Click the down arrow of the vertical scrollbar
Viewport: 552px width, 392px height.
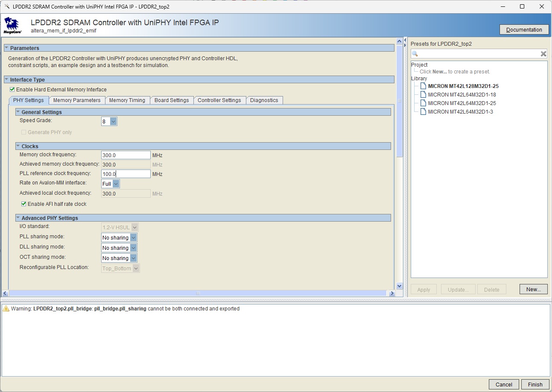[x=400, y=286]
